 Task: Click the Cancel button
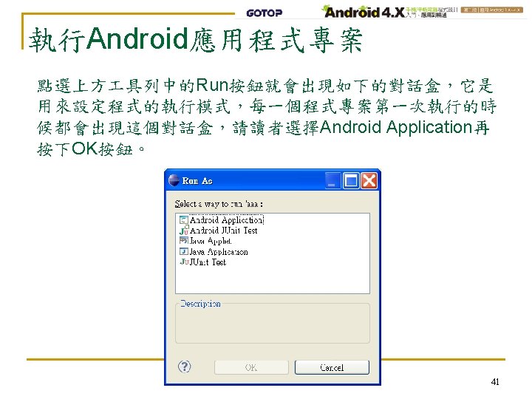click(x=332, y=367)
